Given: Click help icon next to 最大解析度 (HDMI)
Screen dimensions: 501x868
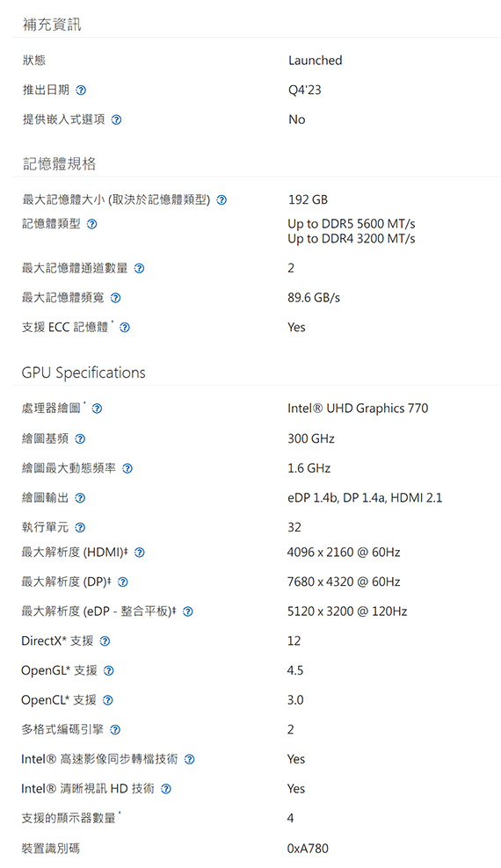Looking at the screenshot, I should [140, 553].
